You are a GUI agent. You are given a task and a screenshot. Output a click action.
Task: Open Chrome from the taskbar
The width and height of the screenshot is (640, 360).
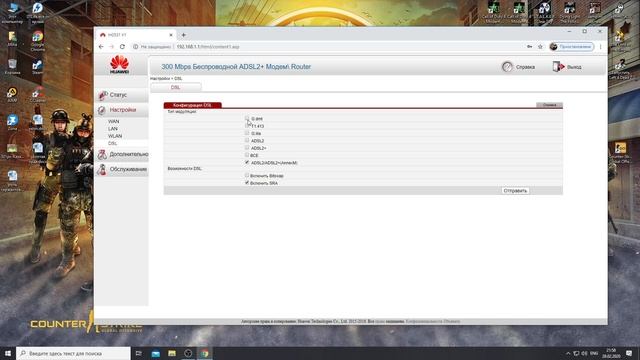click(x=204, y=353)
